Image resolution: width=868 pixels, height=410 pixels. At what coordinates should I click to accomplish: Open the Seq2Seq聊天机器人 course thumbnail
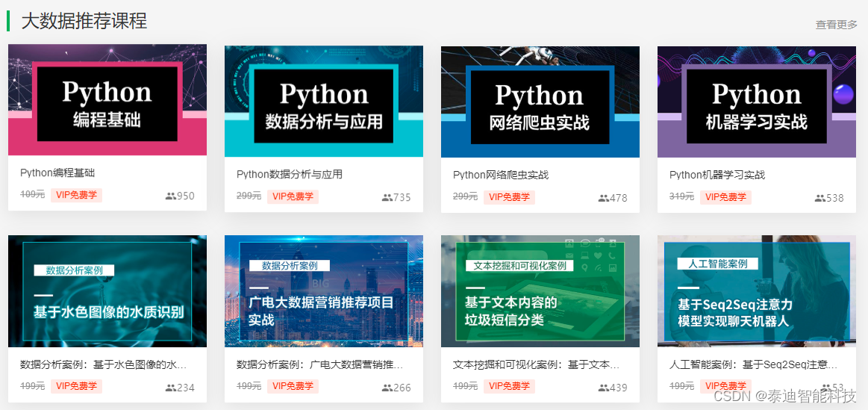tap(757, 291)
